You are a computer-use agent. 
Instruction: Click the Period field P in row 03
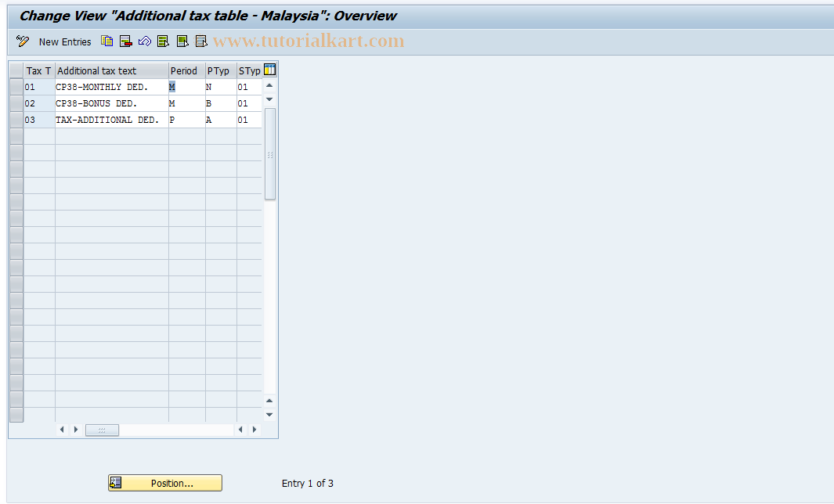click(x=186, y=121)
